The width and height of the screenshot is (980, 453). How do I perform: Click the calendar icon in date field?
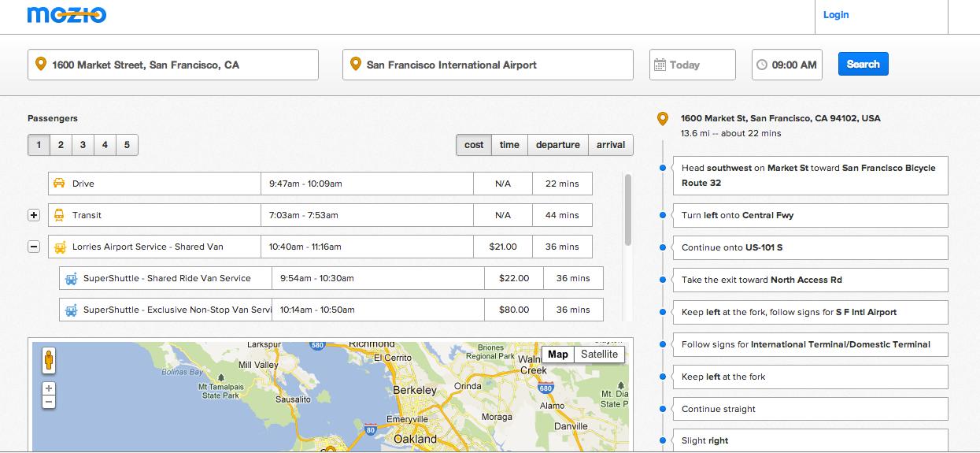(x=660, y=65)
